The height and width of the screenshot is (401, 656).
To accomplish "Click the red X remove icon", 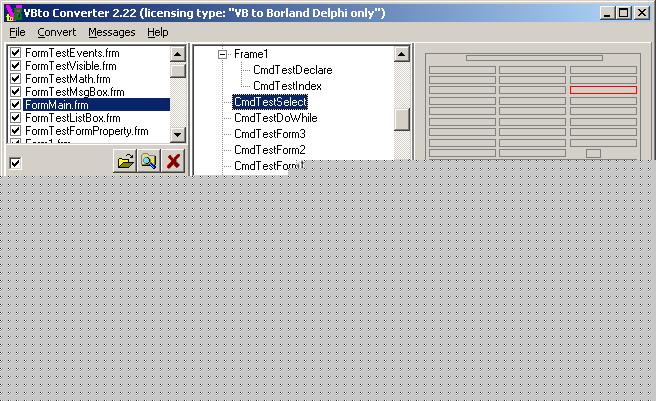I will [x=173, y=161].
